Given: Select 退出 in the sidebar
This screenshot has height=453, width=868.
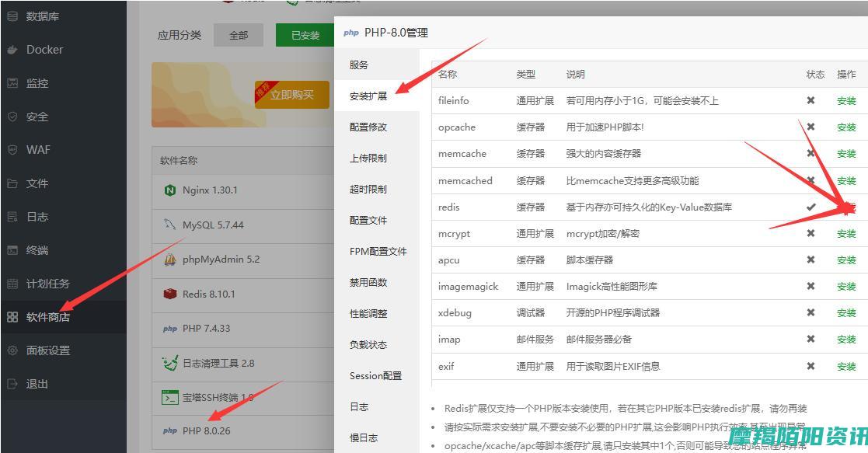Looking at the screenshot, I should (37, 384).
